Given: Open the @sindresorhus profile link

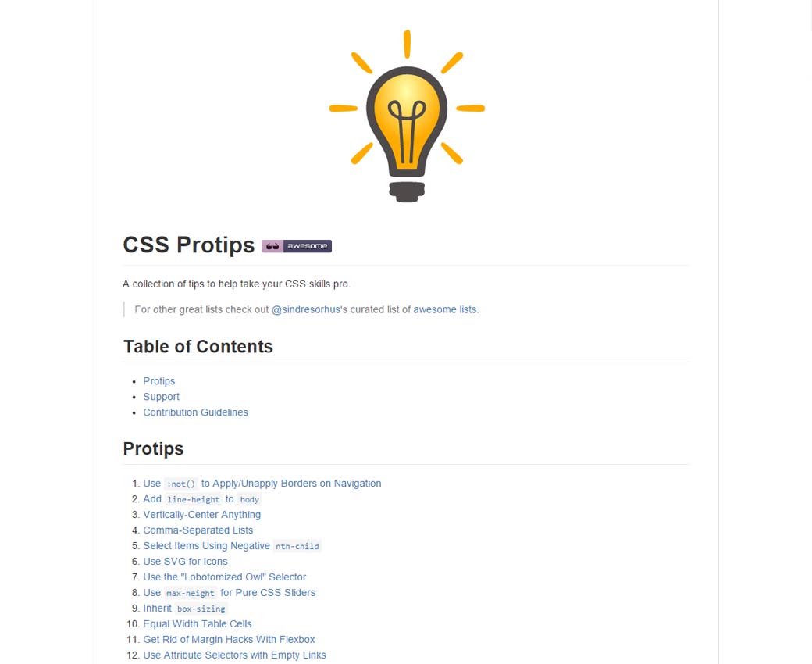Looking at the screenshot, I should (305, 309).
